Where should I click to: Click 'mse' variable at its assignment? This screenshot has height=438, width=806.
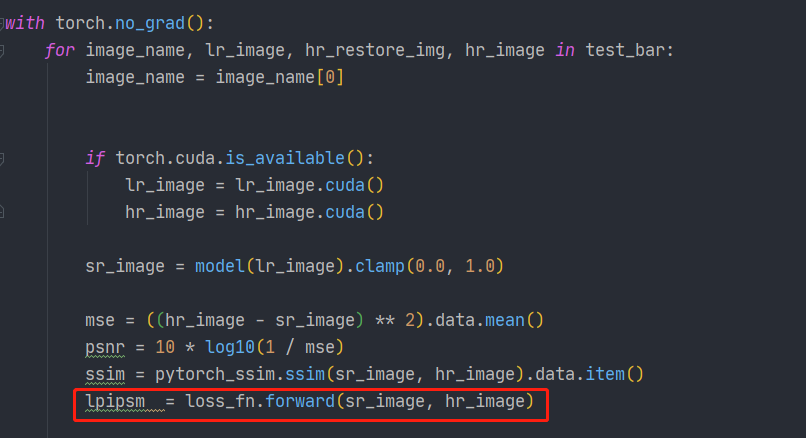tap(100, 320)
